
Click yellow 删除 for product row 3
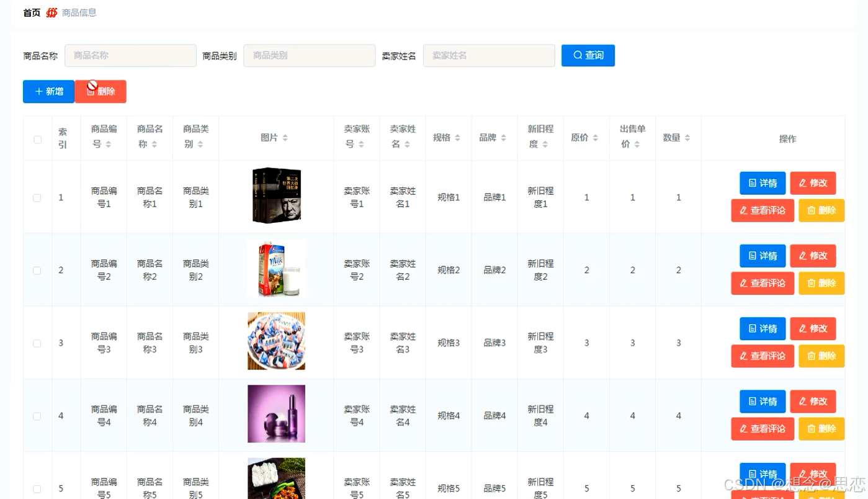pos(821,356)
